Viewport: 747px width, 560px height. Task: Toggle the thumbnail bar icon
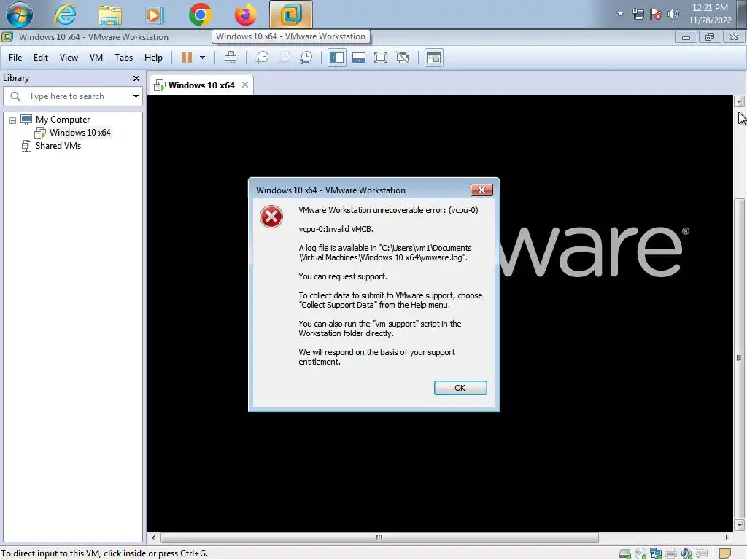click(x=359, y=58)
